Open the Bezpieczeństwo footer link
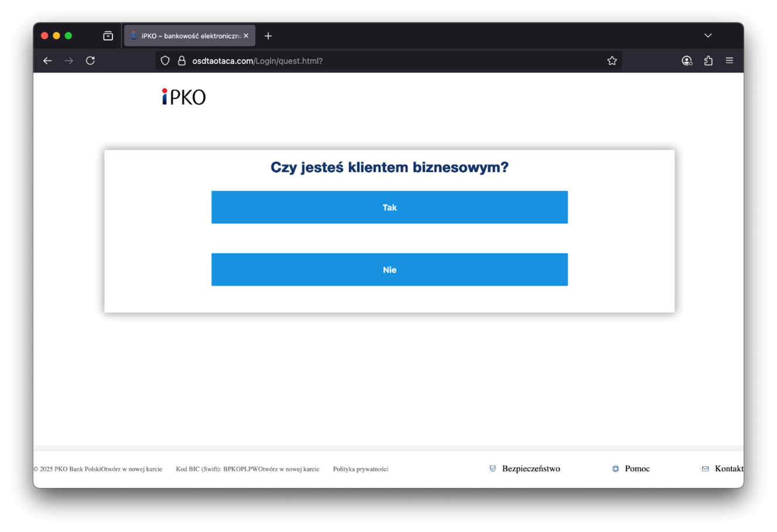777x532 pixels. (x=530, y=469)
